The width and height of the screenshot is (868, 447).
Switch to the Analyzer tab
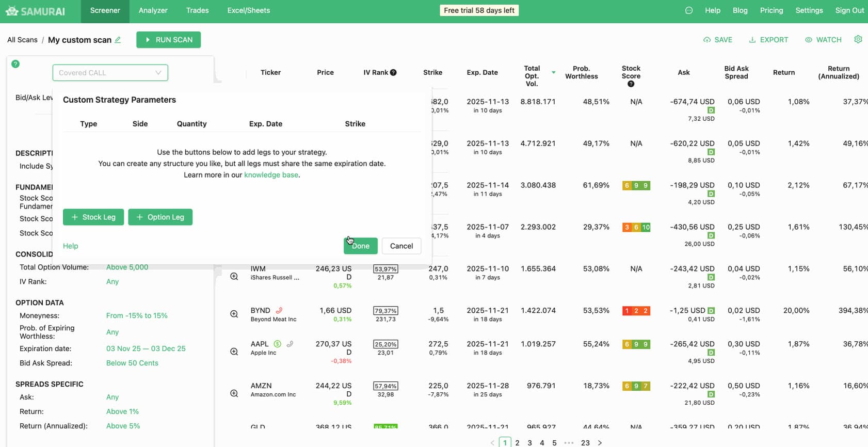pyautogui.click(x=153, y=10)
